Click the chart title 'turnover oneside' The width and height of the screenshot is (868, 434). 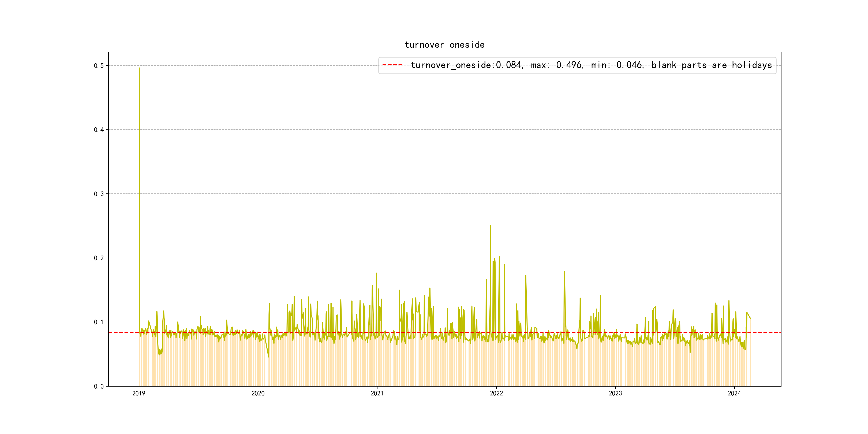(x=444, y=45)
